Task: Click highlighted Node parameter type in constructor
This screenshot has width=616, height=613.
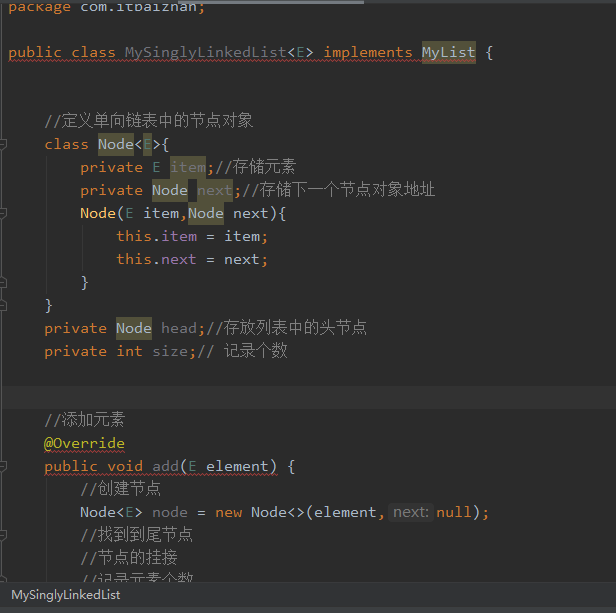Action: (206, 213)
